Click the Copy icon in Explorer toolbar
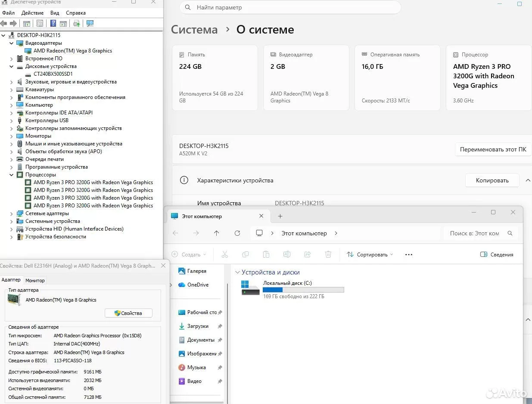This screenshot has width=532, height=404. point(246,254)
